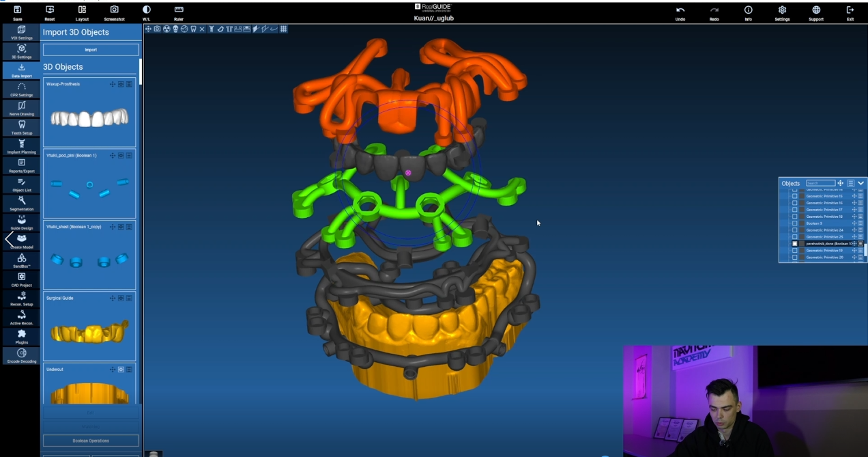Open Active Recon. in the sidebar
This screenshot has width=868, height=457.
(21, 318)
